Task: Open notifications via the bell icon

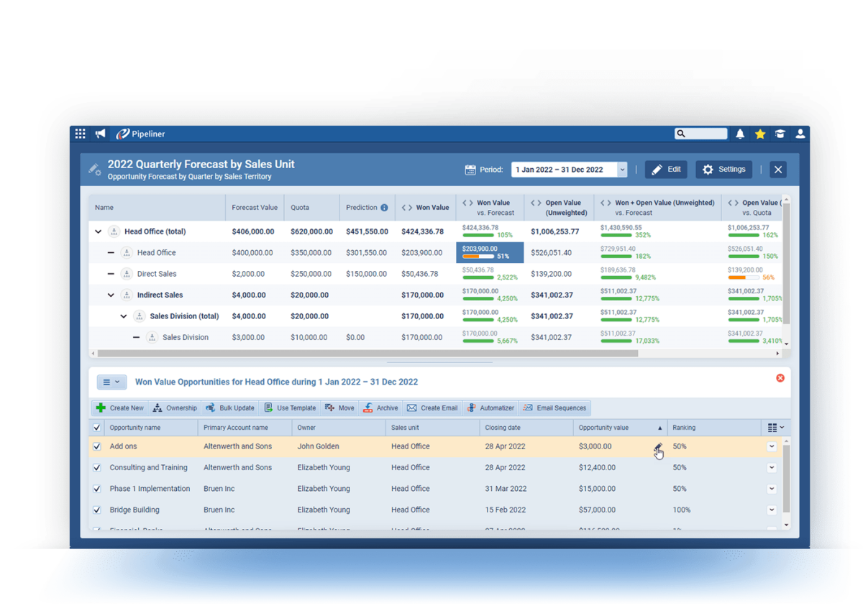Action: pos(740,133)
